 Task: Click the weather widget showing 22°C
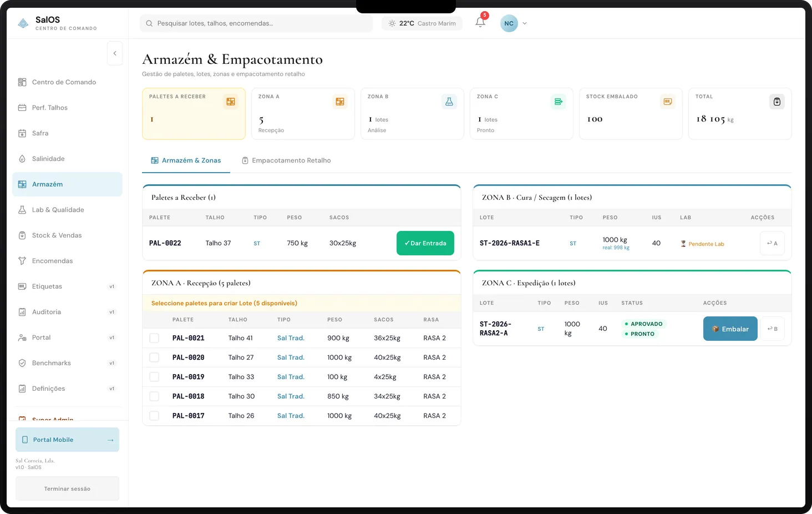[422, 23]
